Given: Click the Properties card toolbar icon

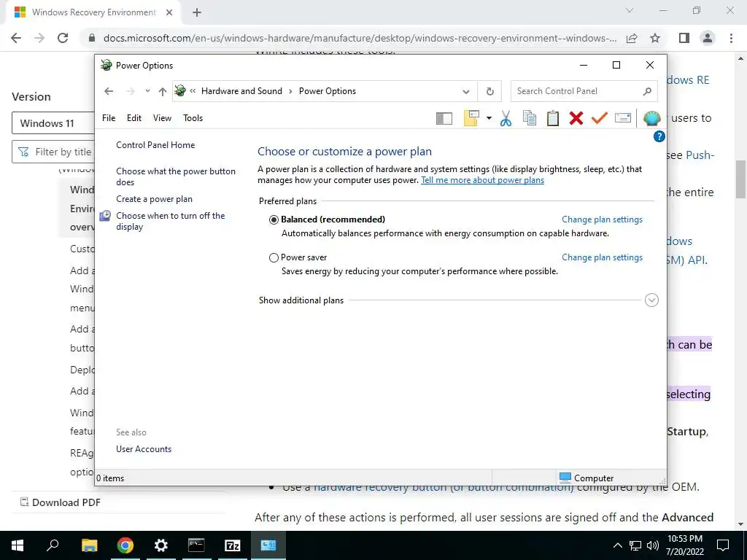Looking at the screenshot, I should pyautogui.click(x=623, y=117).
